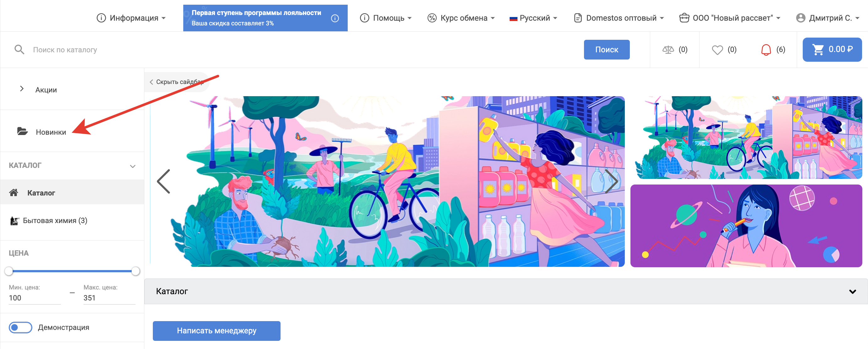The image size is (868, 349).
Task: Click Написать менеджеру button
Action: point(216,331)
